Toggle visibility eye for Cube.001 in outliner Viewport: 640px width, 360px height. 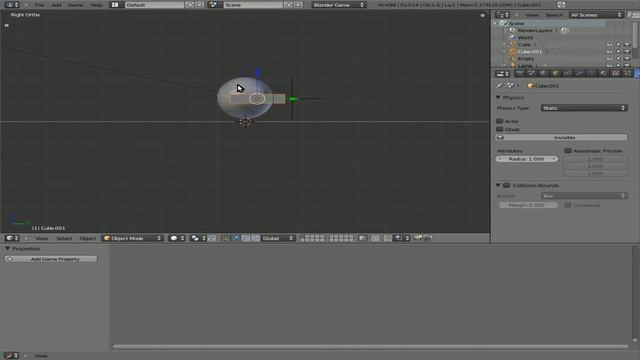(x=609, y=51)
